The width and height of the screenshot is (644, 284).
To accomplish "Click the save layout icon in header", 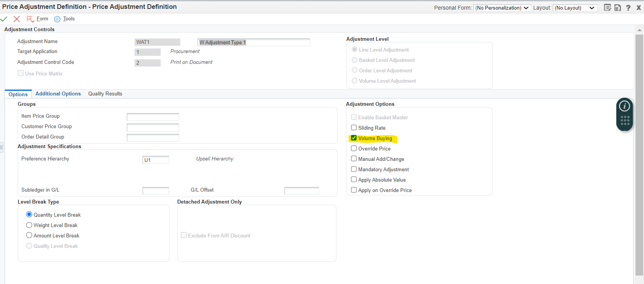I will click(x=617, y=8).
